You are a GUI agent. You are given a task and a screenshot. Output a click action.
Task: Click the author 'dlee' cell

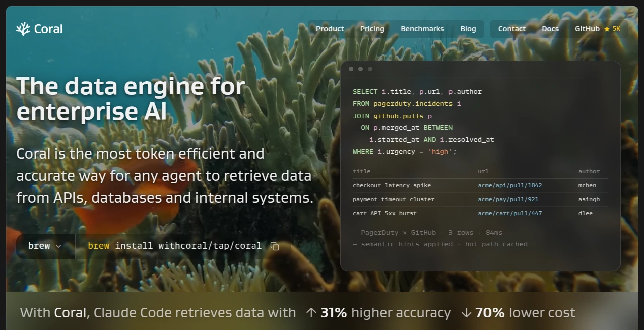[x=586, y=213]
